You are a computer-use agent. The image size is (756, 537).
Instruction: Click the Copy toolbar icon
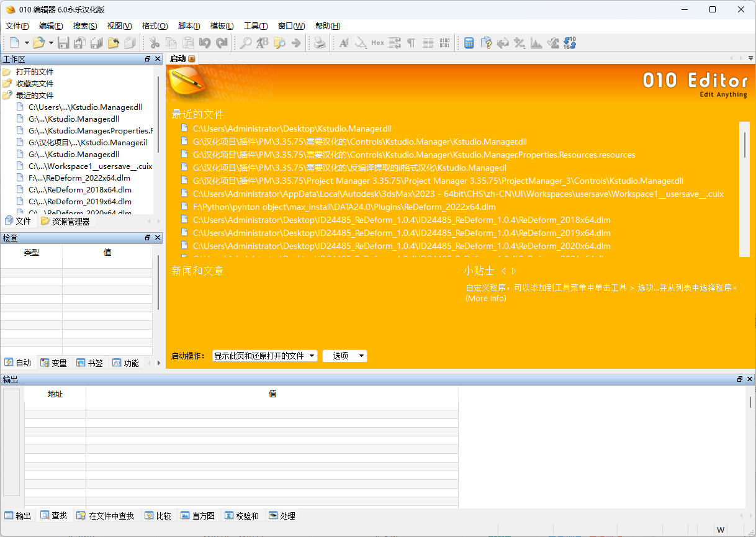coord(171,43)
